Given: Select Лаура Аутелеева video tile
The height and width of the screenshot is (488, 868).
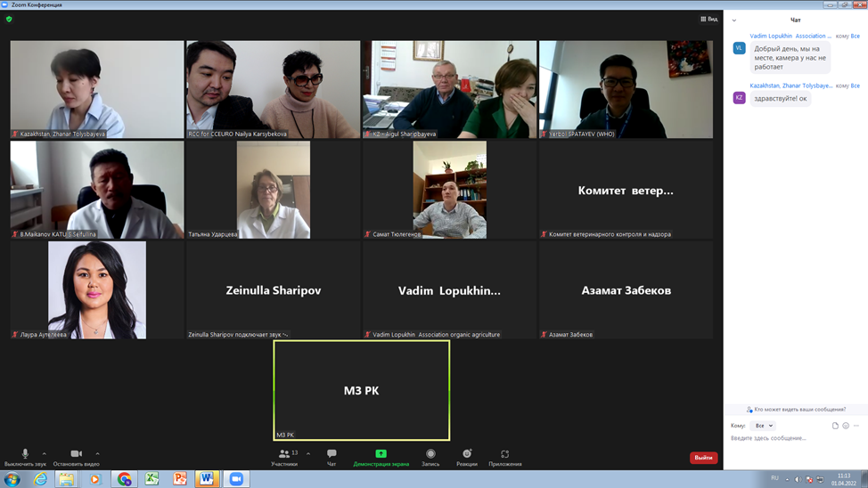Looking at the screenshot, I should [97, 290].
